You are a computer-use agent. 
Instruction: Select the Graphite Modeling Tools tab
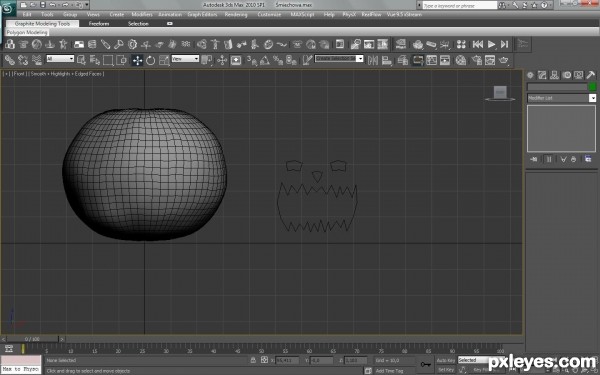point(42,24)
